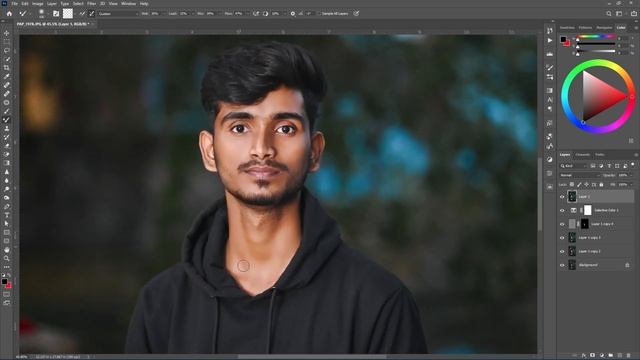Open the brush settings panel icon
This screenshot has width=640, height=360.
[x=56, y=13]
